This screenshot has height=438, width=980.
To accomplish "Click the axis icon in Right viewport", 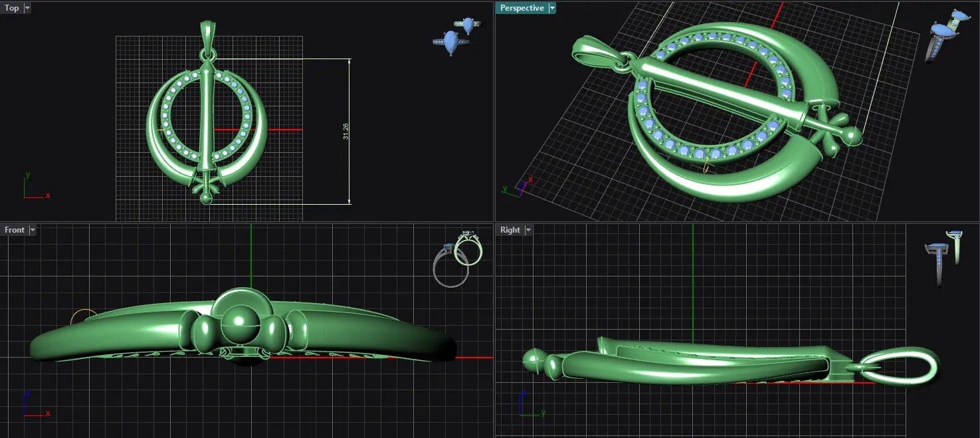I will click(532, 403).
